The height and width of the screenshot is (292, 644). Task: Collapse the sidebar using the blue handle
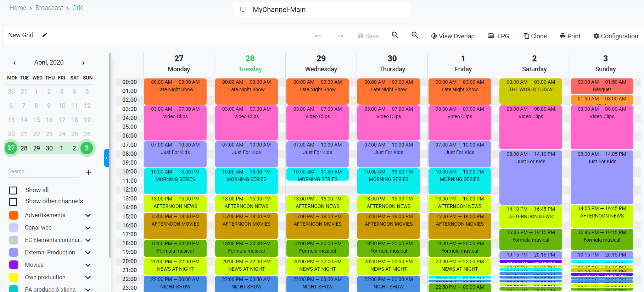coord(106,158)
